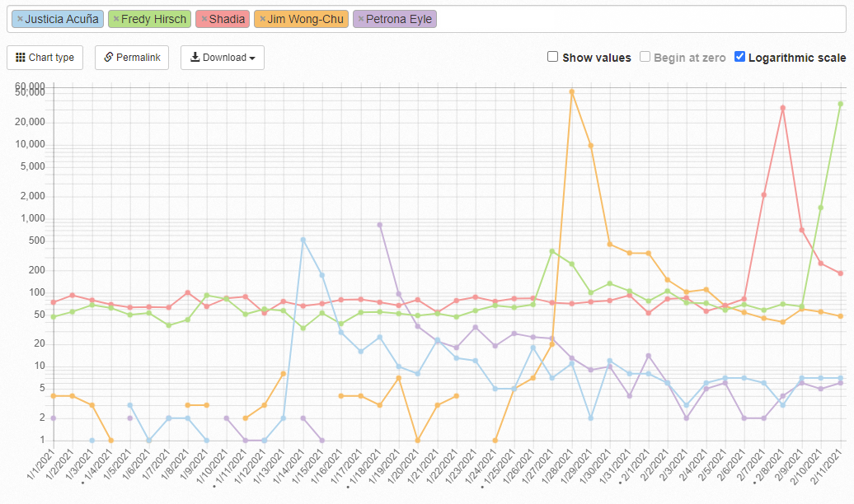Toggle the Begin at zero checkbox
This screenshot has height=504, width=854.
tap(645, 57)
